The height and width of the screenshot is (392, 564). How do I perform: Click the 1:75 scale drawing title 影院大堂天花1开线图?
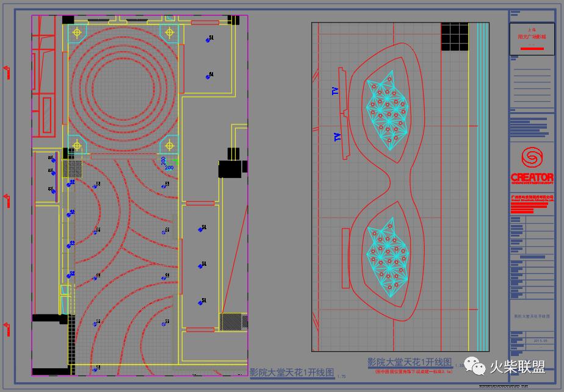click(292, 372)
